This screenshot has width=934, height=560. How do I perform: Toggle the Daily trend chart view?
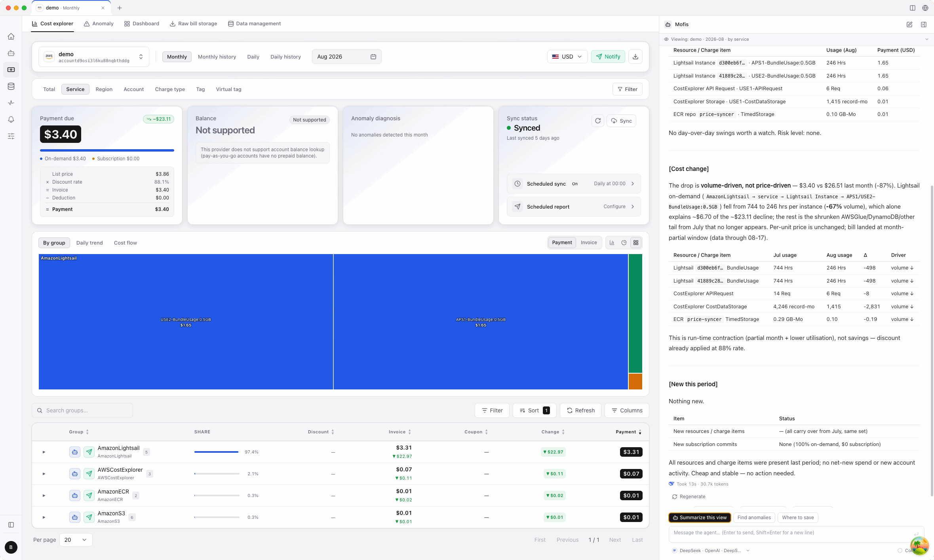coord(89,243)
